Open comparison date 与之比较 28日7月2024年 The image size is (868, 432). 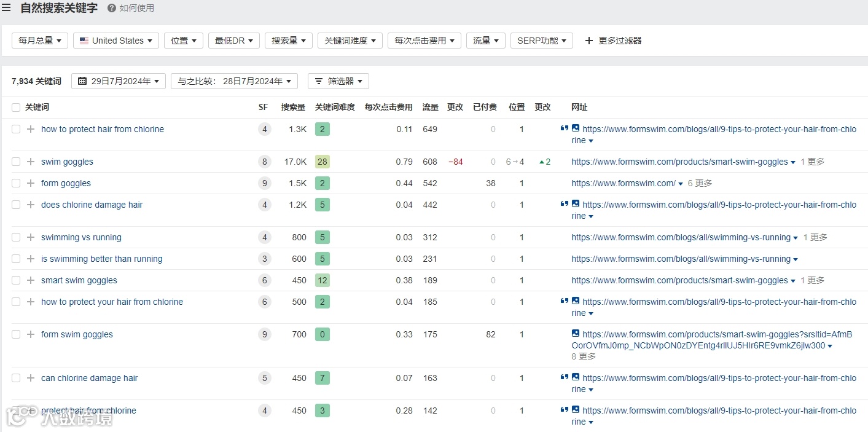coord(234,81)
